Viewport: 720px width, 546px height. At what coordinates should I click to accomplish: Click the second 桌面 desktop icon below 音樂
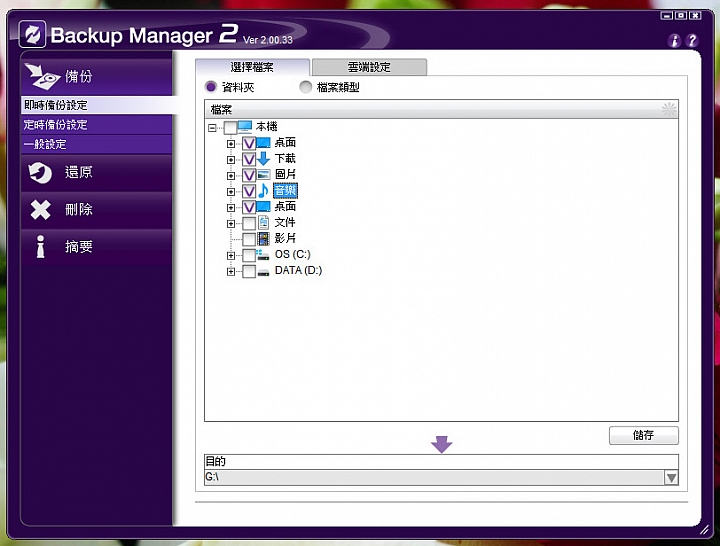[264, 206]
